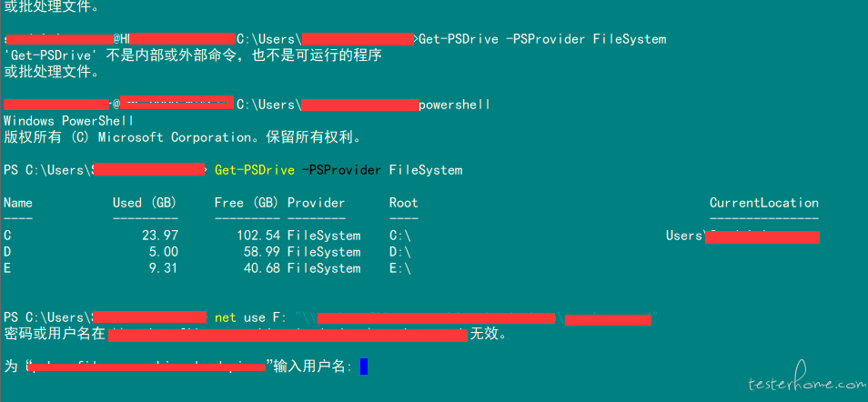Select the Name column header
Viewport: 868px width, 402px height.
18,203
